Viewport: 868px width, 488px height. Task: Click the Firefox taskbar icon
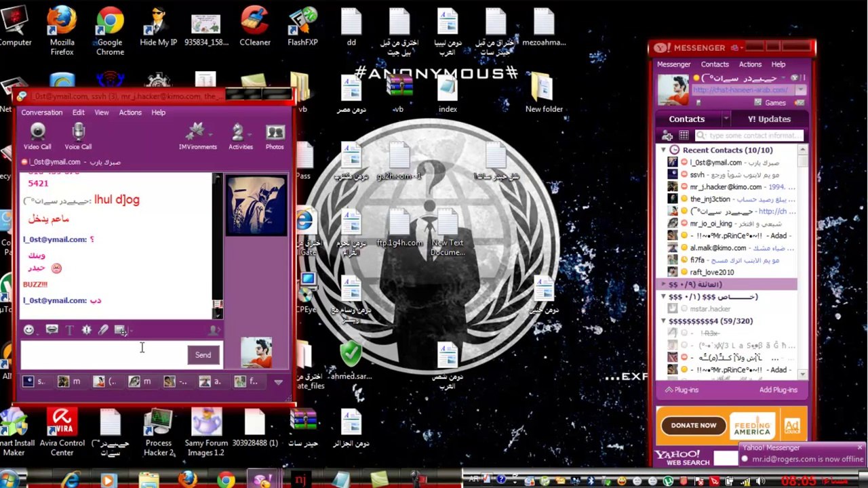click(187, 481)
